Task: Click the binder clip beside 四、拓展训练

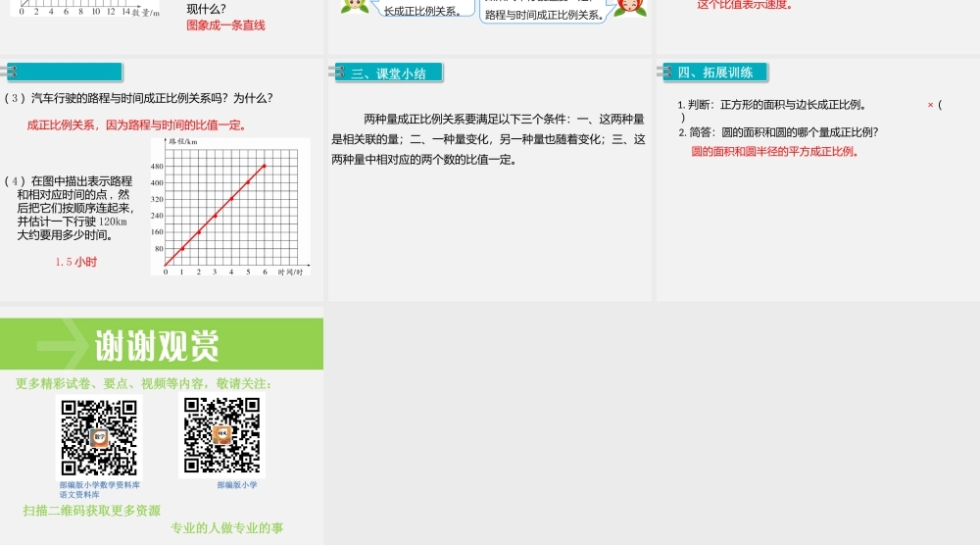Action: click(662, 72)
